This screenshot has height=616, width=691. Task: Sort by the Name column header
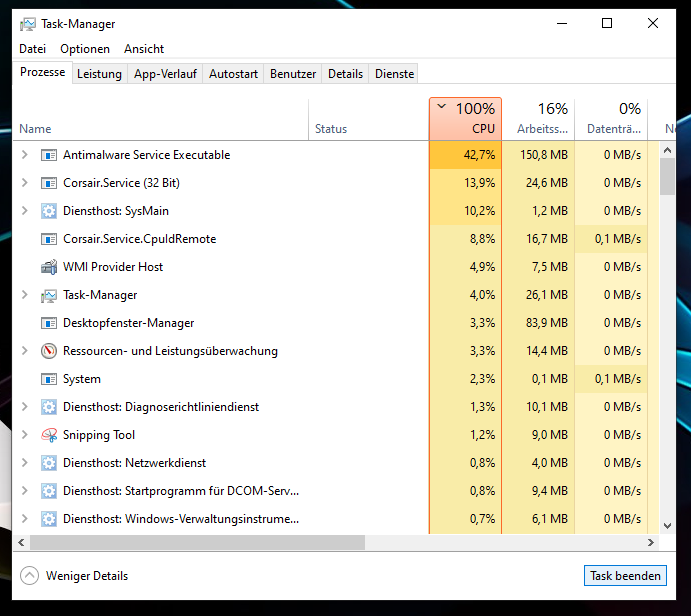[x=161, y=119]
